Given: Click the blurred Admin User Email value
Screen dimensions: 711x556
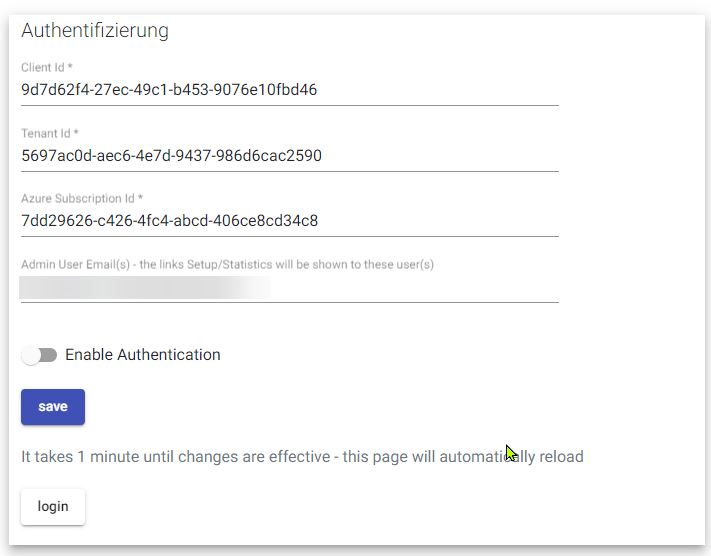Looking at the screenshot, I should click(145, 287).
